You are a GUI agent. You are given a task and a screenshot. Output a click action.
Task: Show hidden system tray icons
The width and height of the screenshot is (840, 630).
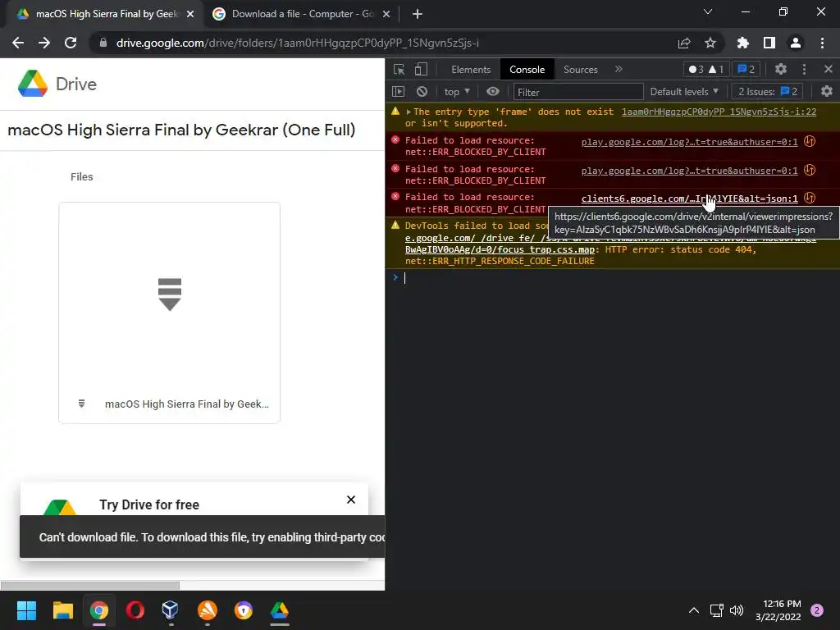(x=694, y=610)
